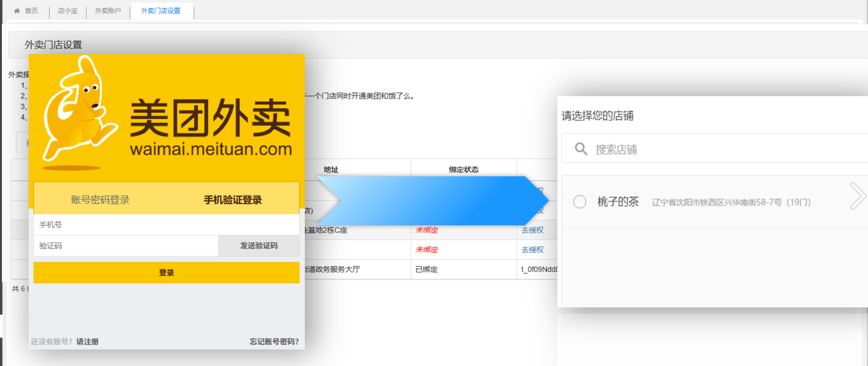Click the 发送验证码 button

tap(259, 246)
